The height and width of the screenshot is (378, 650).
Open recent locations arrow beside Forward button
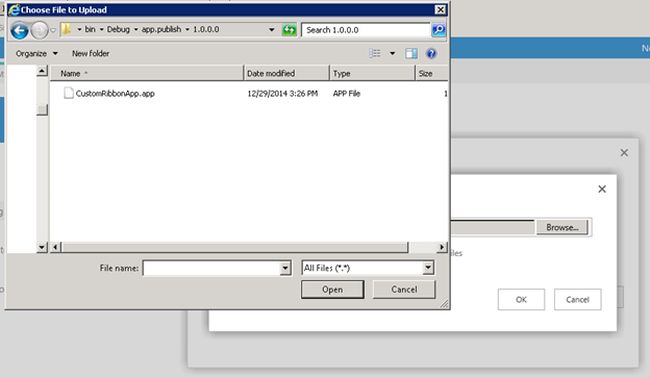point(53,30)
